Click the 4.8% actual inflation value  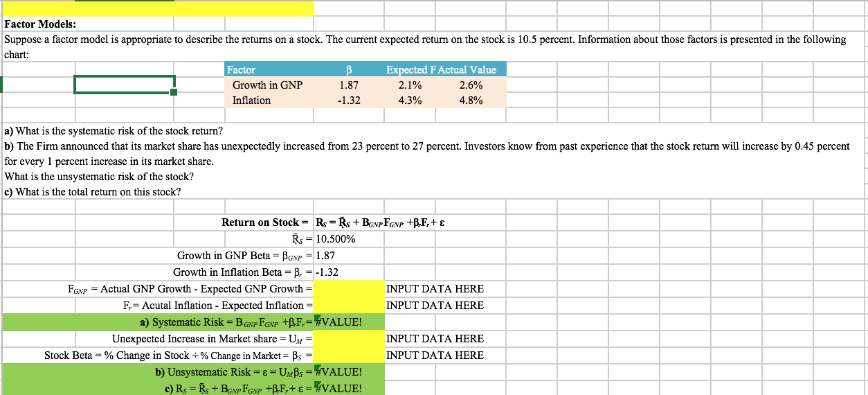(x=471, y=100)
